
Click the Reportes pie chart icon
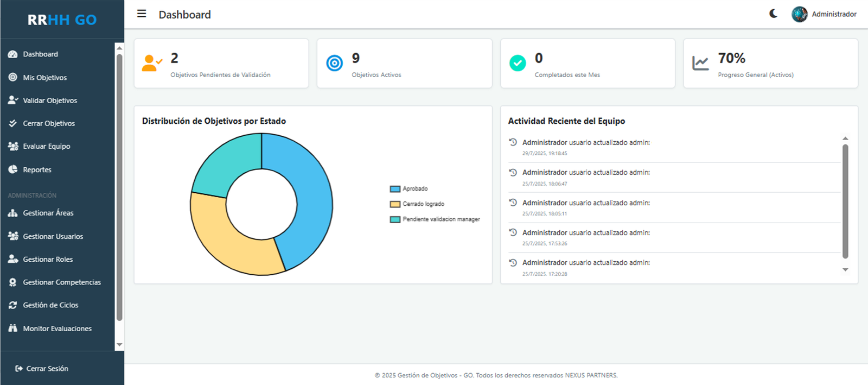tap(13, 169)
